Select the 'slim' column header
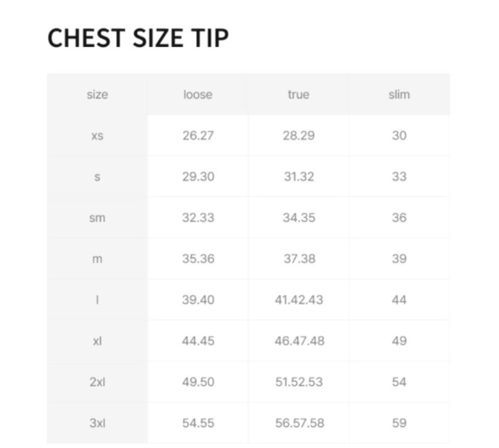Viewport: 499px width, 448px height. 399,94
